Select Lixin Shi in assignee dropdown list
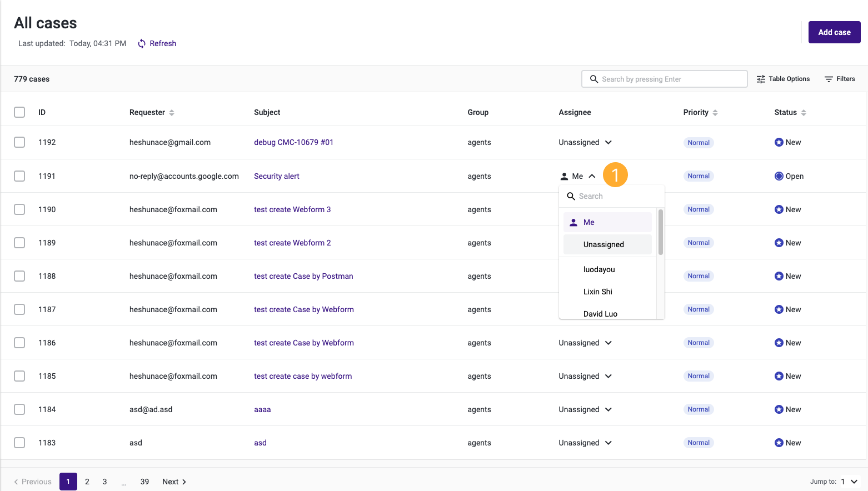The height and width of the screenshot is (491, 868). (607, 292)
